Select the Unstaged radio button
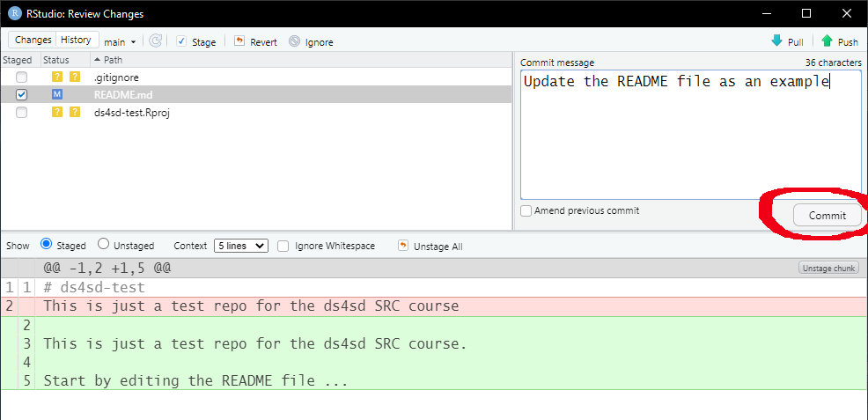This screenshot has width=868, height=420. 103,244
